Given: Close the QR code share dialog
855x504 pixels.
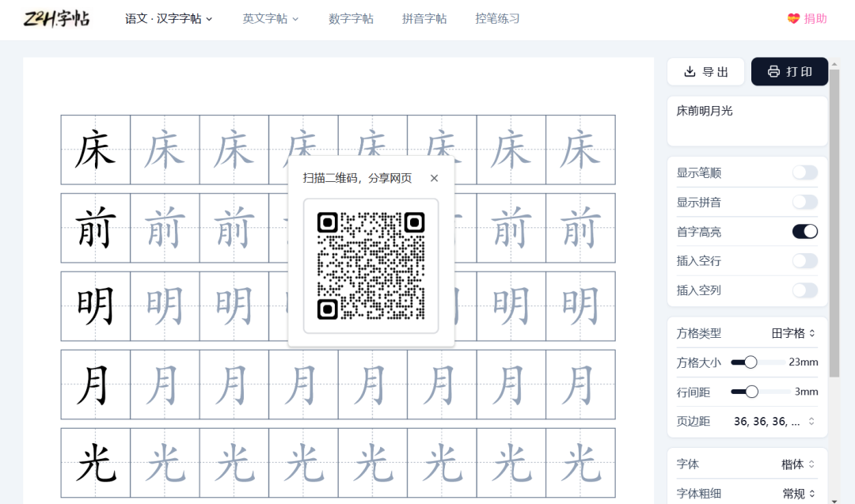Looking at the screenshot, I should pyautogui.click(x=434, y=178).
